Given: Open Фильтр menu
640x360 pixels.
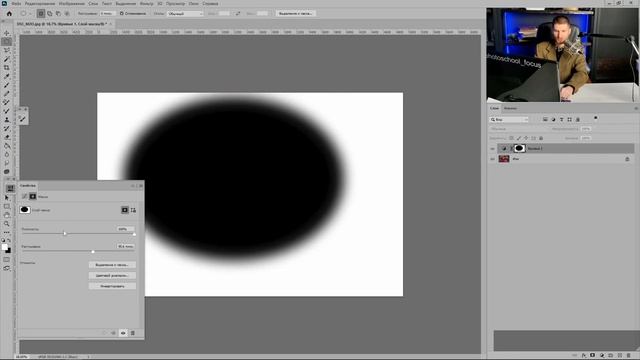Looking at the screenshot, I should point(147,3).
